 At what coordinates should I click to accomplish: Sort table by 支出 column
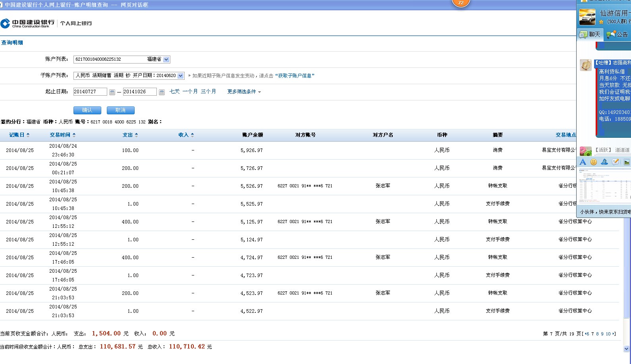(130, 135)
